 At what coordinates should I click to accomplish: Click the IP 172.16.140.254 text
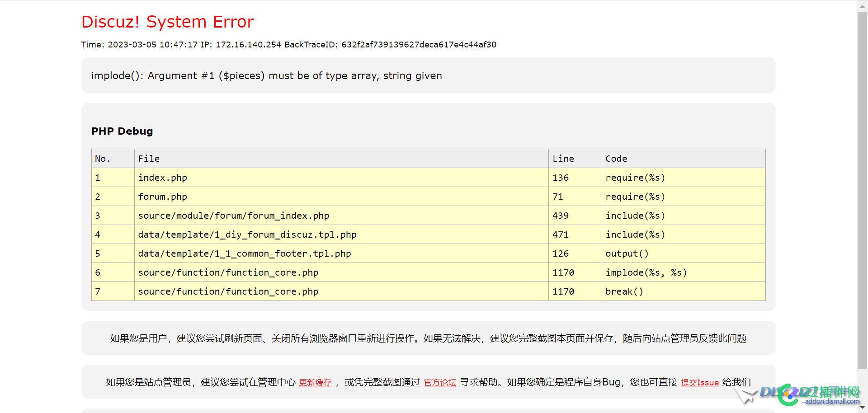[241, 45]
